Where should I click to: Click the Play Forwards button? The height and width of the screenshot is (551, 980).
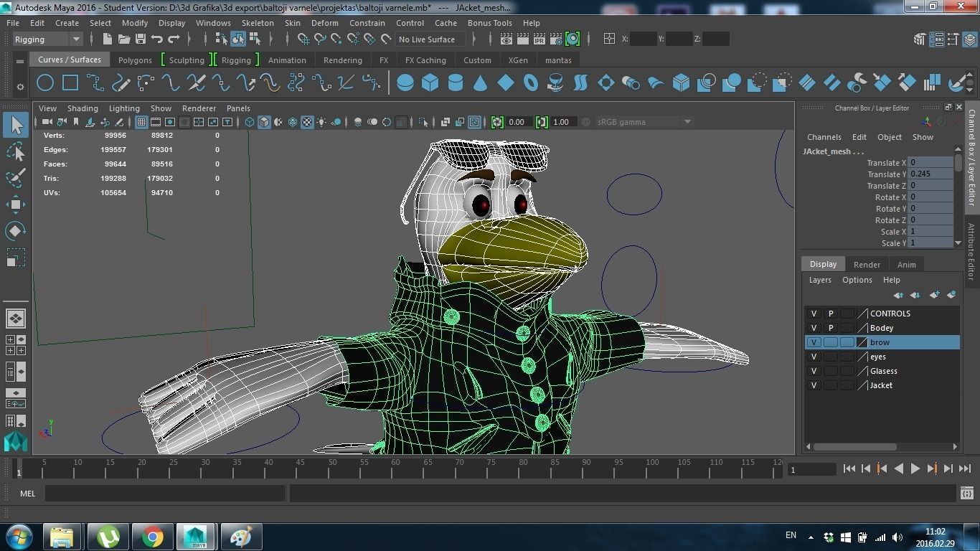tap(915, 468)
